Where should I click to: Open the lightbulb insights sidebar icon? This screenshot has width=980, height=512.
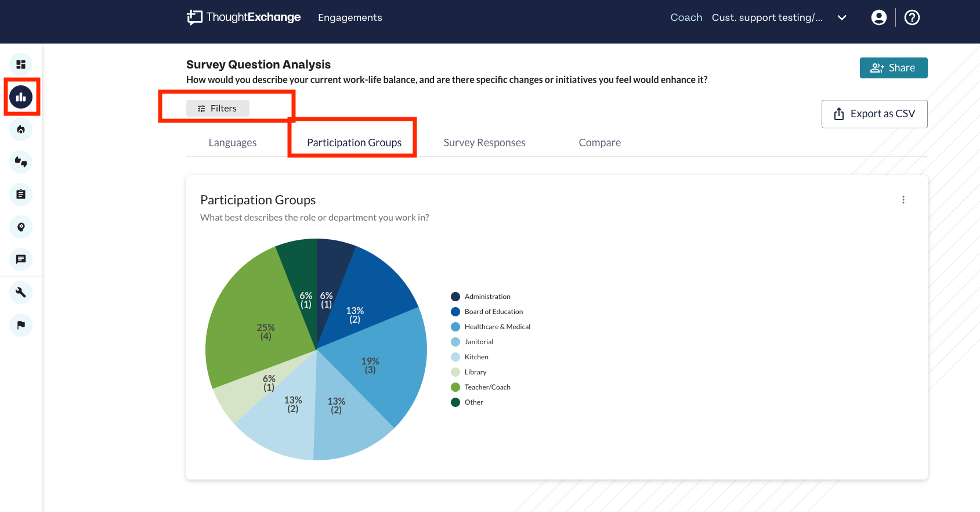point(21,227)
